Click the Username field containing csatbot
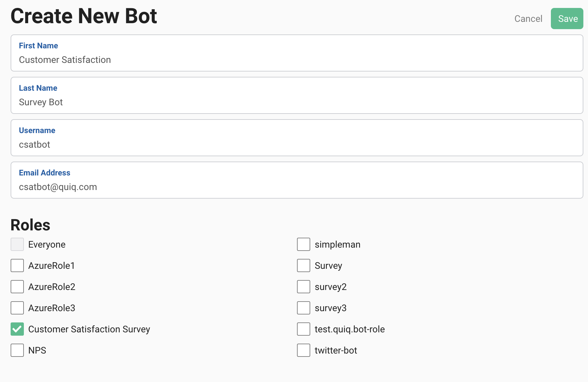The image size is (588, 382). tap(297, 144)
